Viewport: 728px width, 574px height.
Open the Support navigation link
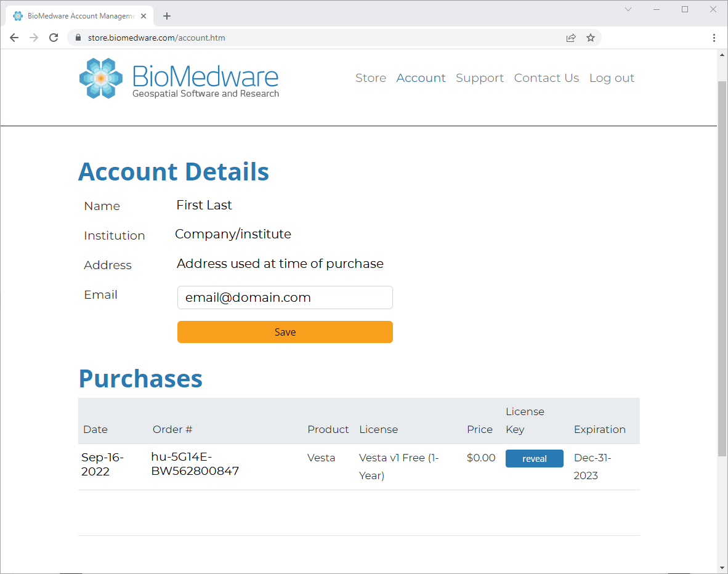click(480, 78)
